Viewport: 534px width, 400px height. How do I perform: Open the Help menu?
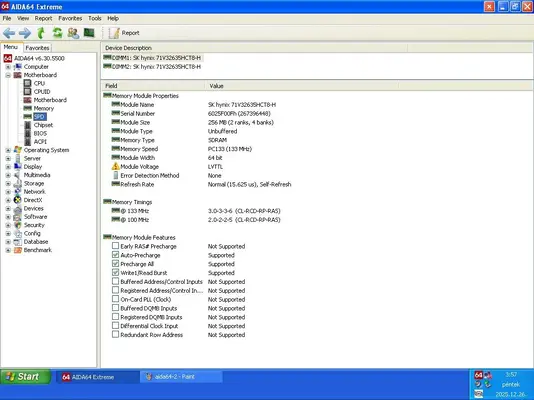pyautogui.click(x=113, y=18)
